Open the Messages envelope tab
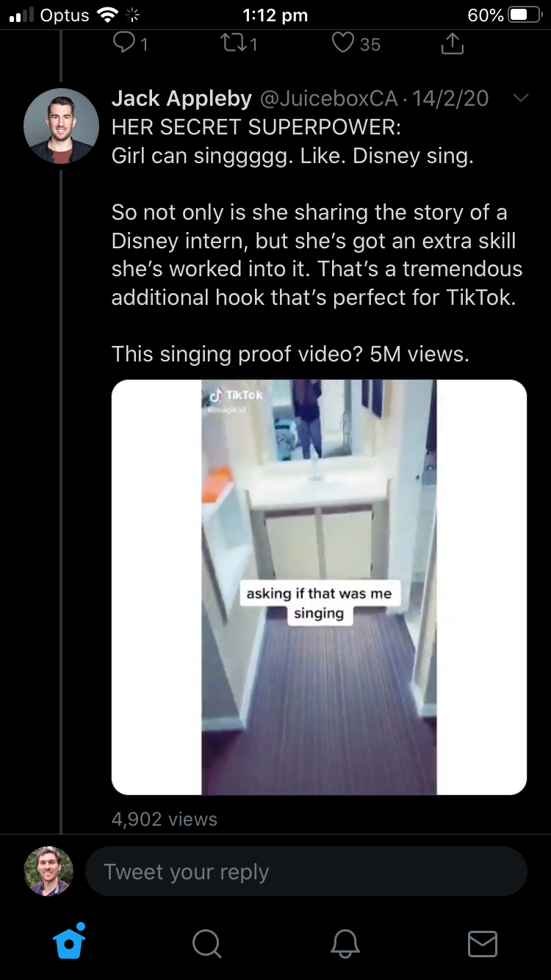This screenshot has height=980, width=551. pos(482,944)
